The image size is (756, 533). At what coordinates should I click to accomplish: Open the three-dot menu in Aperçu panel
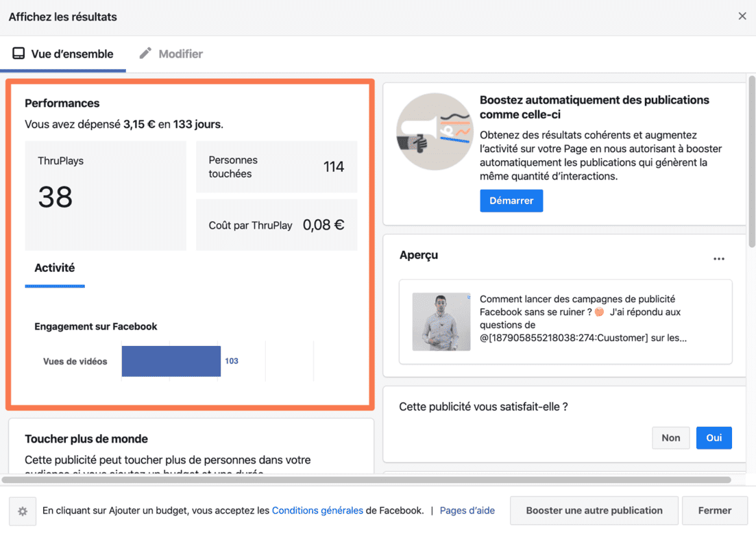tap(718, 259)
